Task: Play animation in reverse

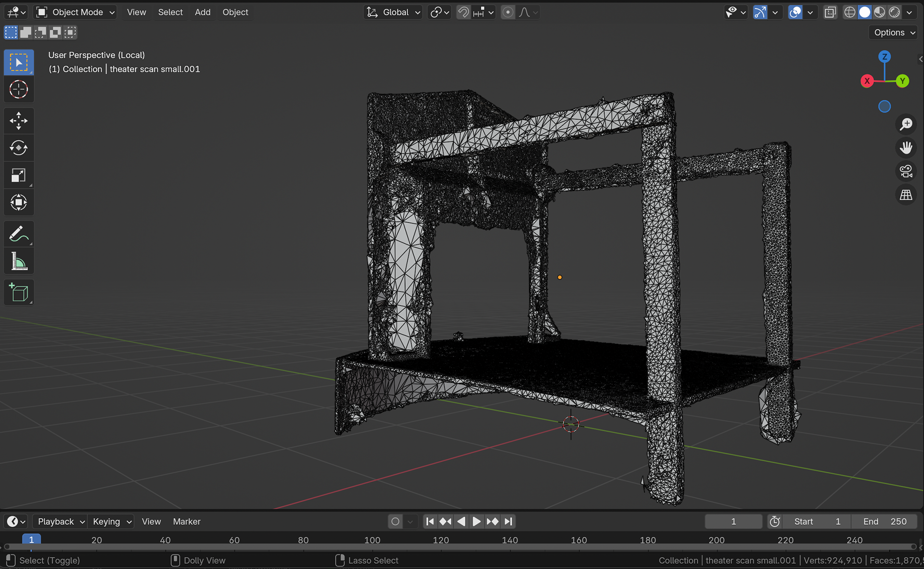Action: pyautogui.click(x=461, y=521)
